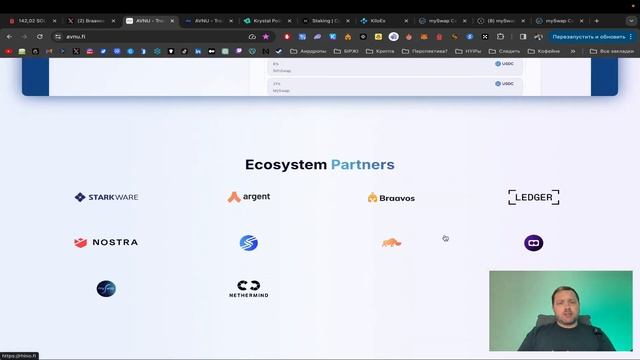The width and height of the screenshot is (640, 360).
Task: Click the purple circle partner logo
Action: (x=533, y=243)
